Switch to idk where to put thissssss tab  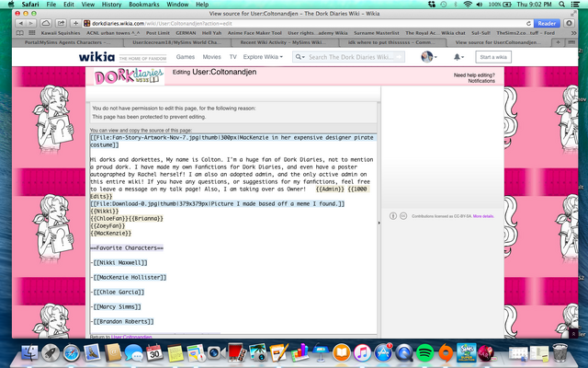click(x=392, y=42)
